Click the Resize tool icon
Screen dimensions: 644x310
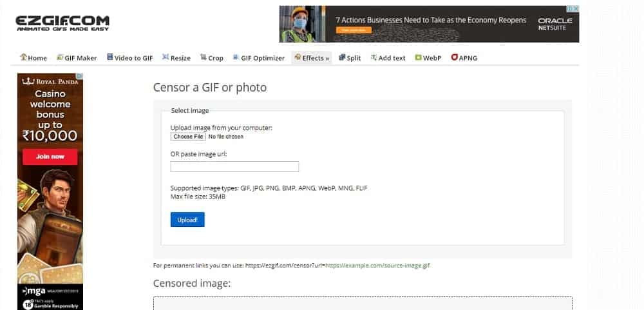click(x=166, y=57)
